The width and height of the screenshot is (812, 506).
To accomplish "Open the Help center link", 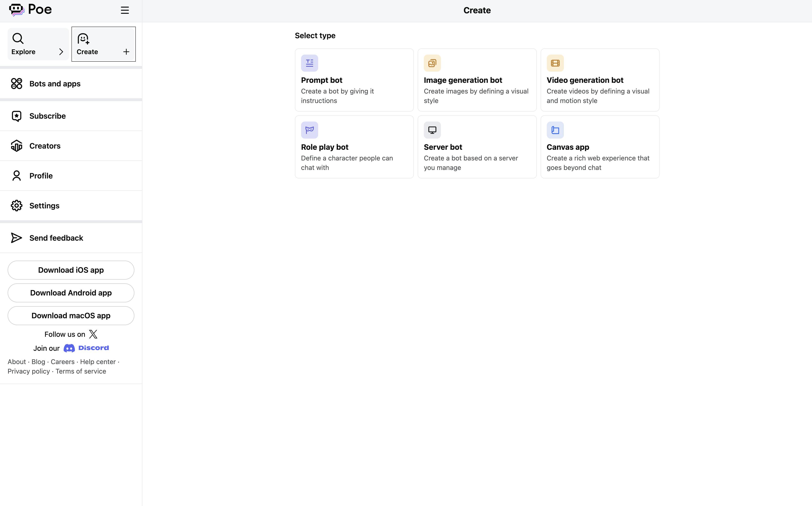I will [x=98, y=362].
